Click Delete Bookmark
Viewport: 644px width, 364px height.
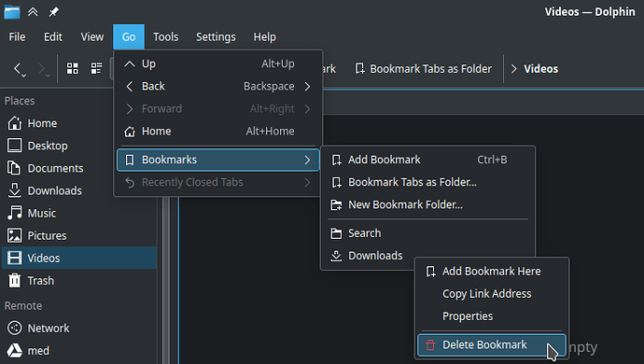coord(492,345)
